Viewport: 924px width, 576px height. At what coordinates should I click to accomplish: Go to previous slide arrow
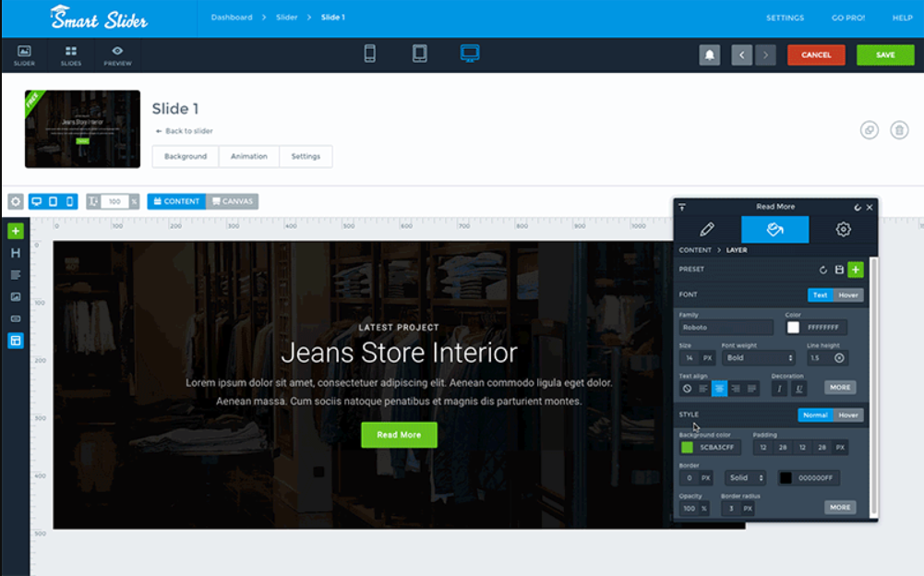742,54
